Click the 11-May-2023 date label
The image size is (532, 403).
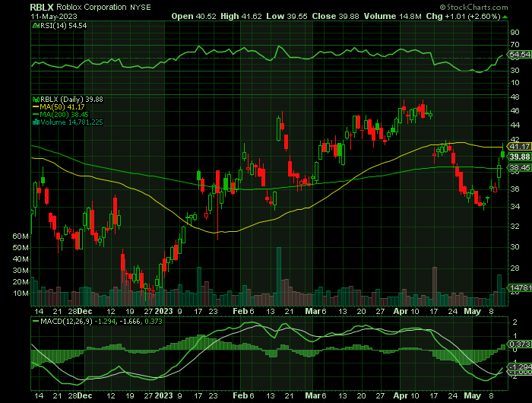[x=54, y=16]
